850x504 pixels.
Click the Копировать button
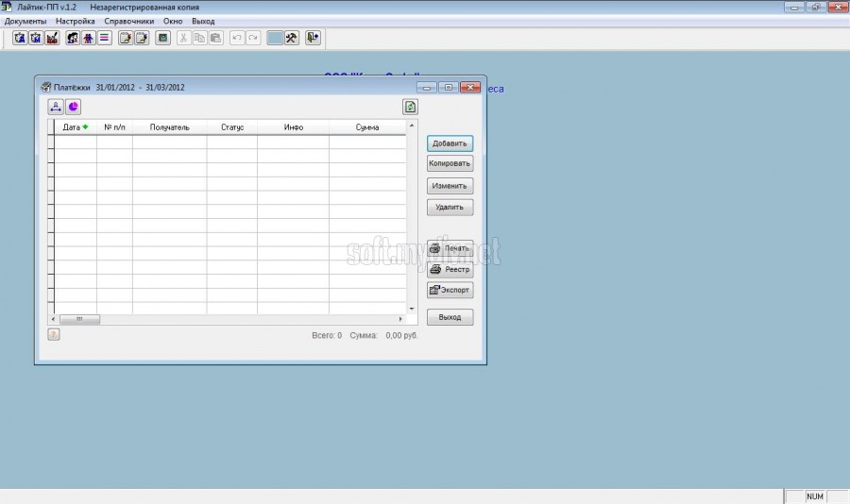coord(450,163)
